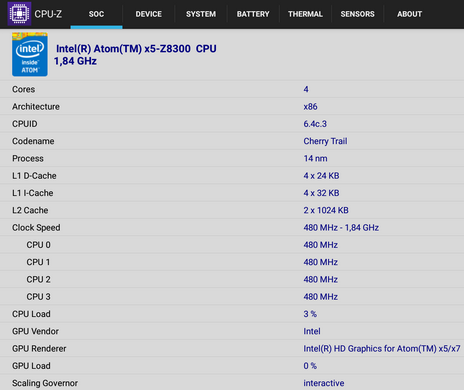The image size is (464, 390).
Task: Click the 480 MHz value for CPU 1
Action: (321, 262)
